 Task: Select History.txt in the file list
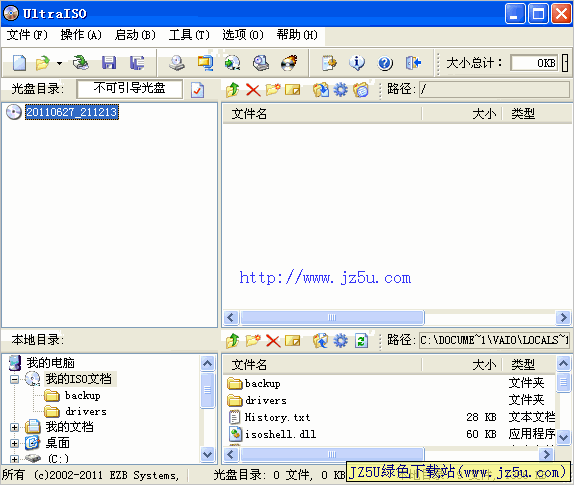(x=277, y=417)
